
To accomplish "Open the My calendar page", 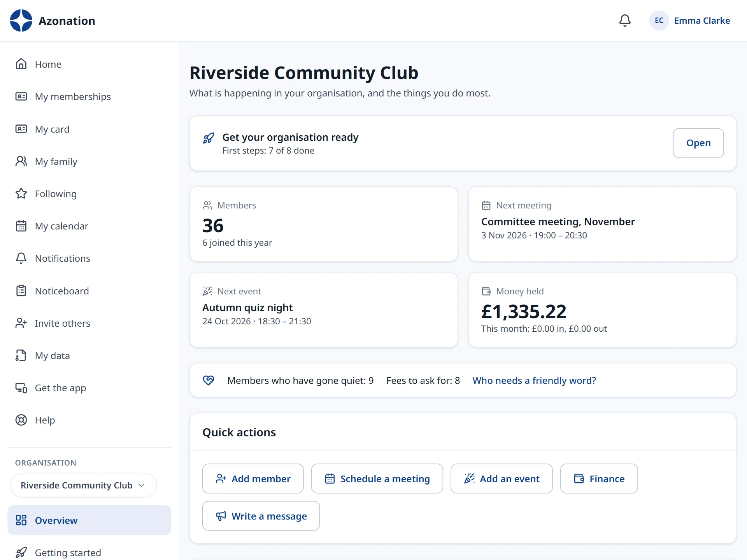I will tap(89, 226).
